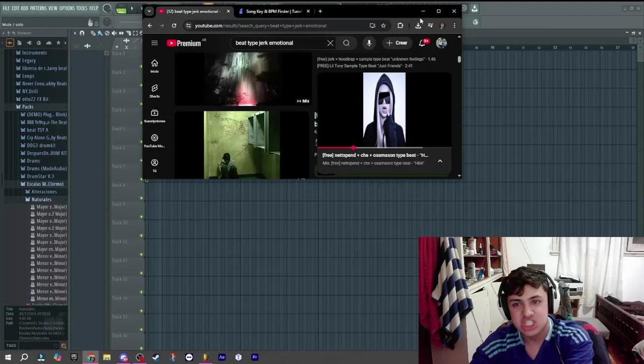644x364 pixels.
Task: Expand the Loops folder in browser
Action: click(26, 76)
